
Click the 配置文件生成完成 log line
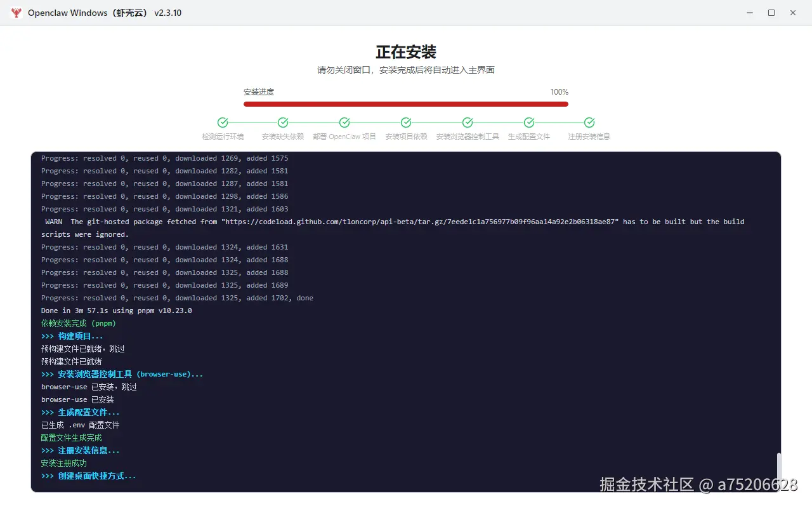point(72,438)
